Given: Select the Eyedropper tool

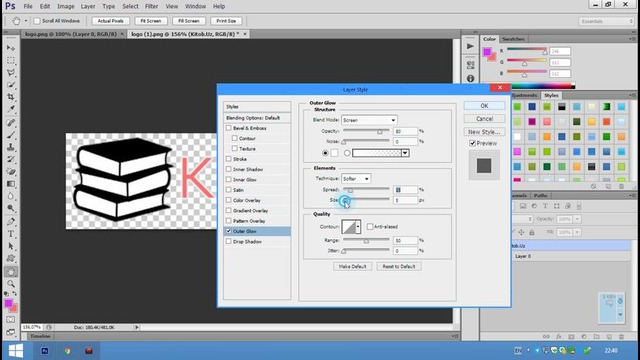Looking at the screenshot, I should pyautogui.click(x=11, y=109).
